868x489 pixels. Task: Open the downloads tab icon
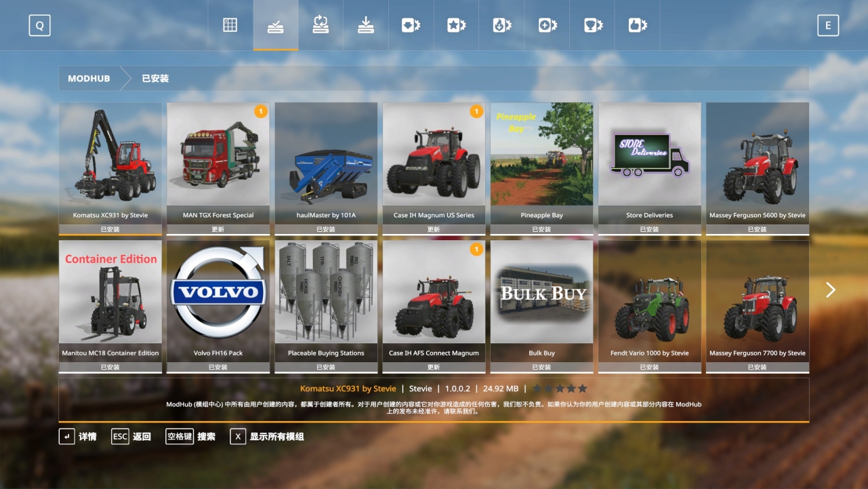click(366, 26)
